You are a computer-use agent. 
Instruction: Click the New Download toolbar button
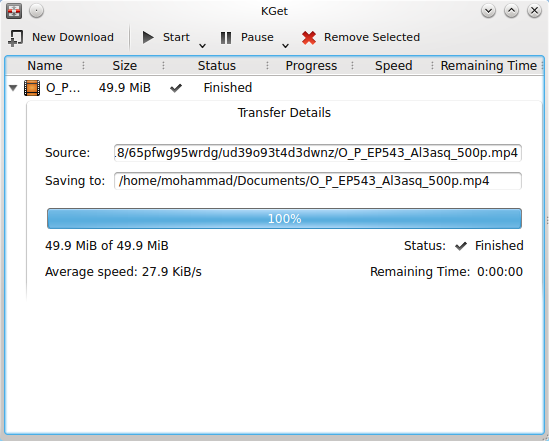point(61,37)
